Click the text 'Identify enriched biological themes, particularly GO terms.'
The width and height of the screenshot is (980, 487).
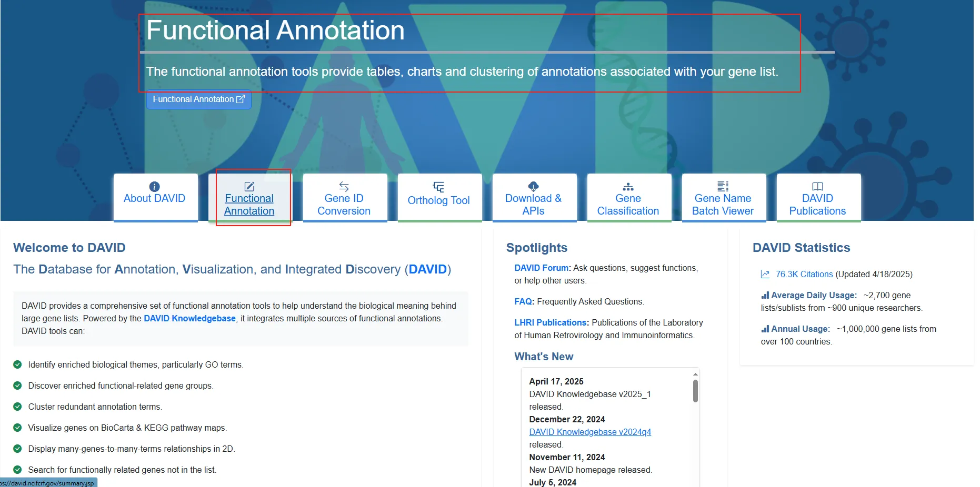pos(136,364)
